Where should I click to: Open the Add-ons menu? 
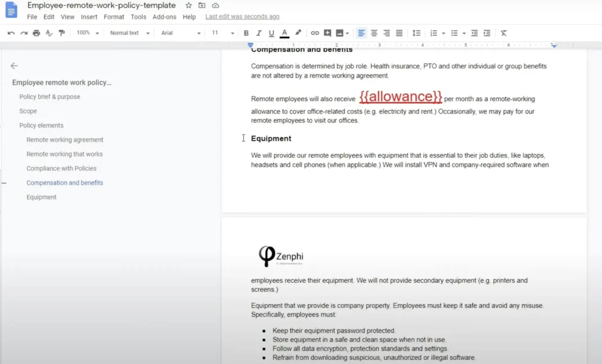(x=165, y=17)
